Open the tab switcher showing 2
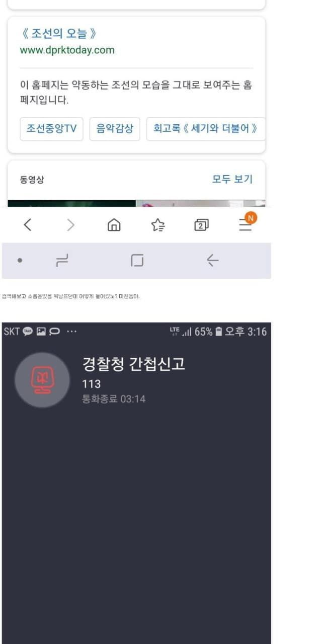Screen dimensions: 322x644 point(201,225)
